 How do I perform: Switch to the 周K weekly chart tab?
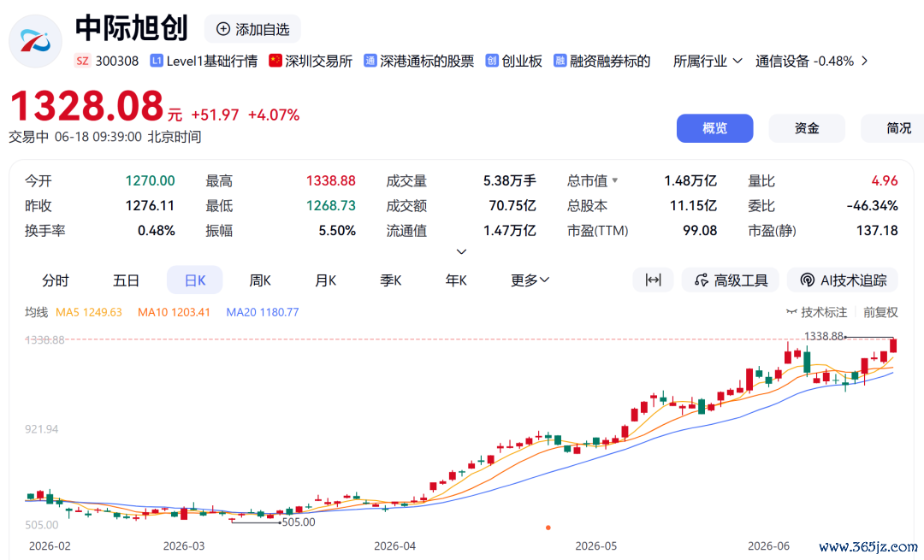(260, 280)
